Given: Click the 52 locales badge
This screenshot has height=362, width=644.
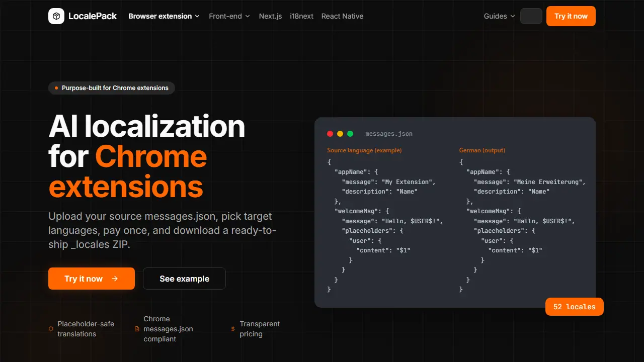Looking at the screenshot, I should (x=575, y=307).
